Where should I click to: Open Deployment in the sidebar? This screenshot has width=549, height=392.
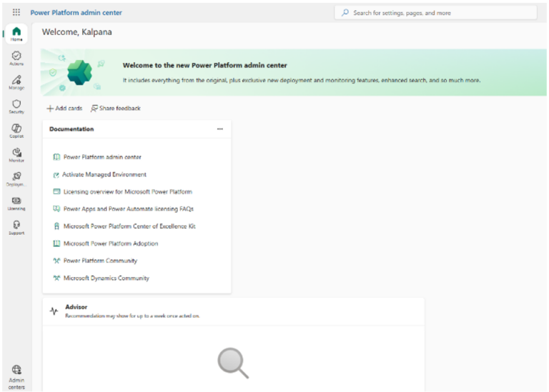coord(16,179)
